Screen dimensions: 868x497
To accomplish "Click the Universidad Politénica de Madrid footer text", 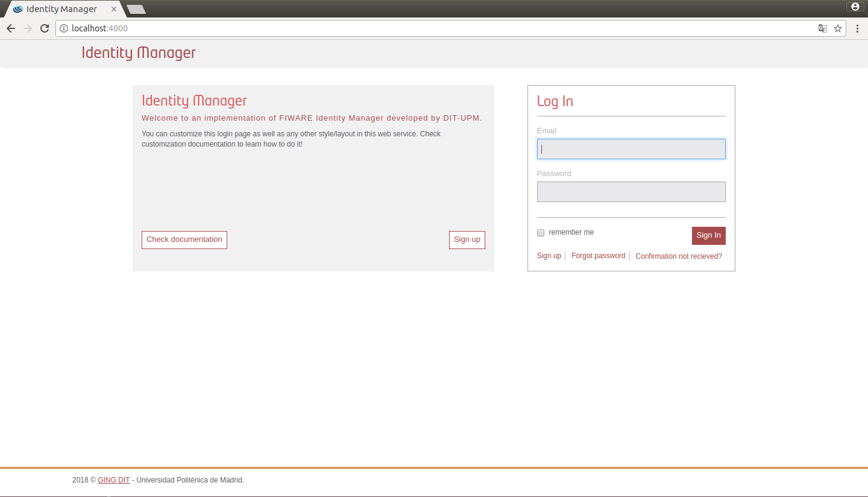I will click(x=190, y=480).
